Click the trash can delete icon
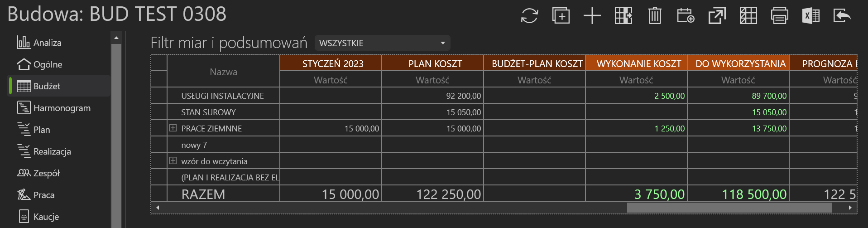Image resolution: width=868 pixels, height=228 pixels. [655, 16]
